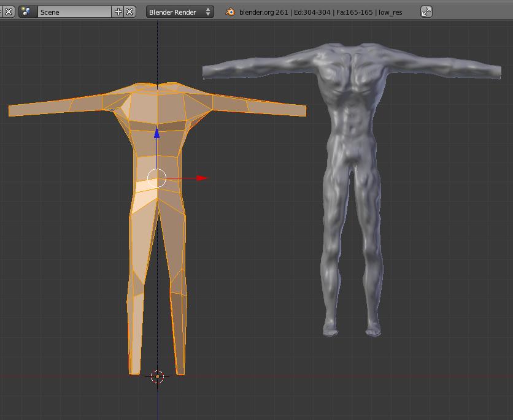
Task: Open the scene browse icon menu
Action: tap(27, 12)
